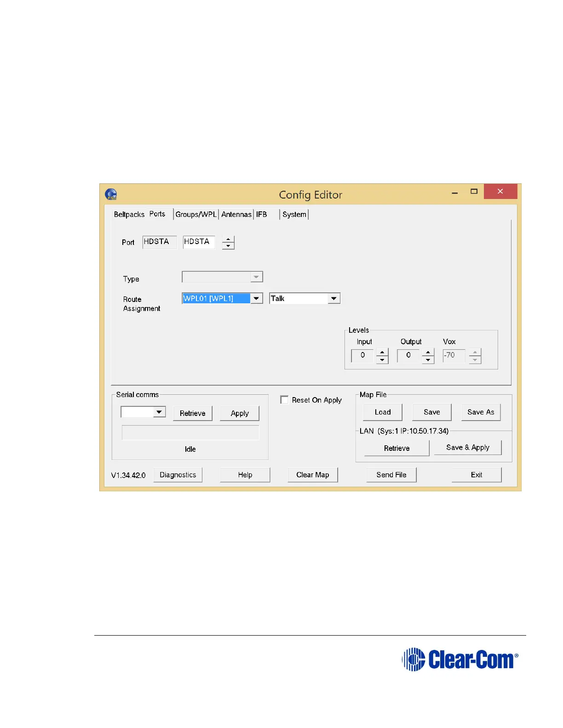Open Diagnostics

[x=178, y=475]
